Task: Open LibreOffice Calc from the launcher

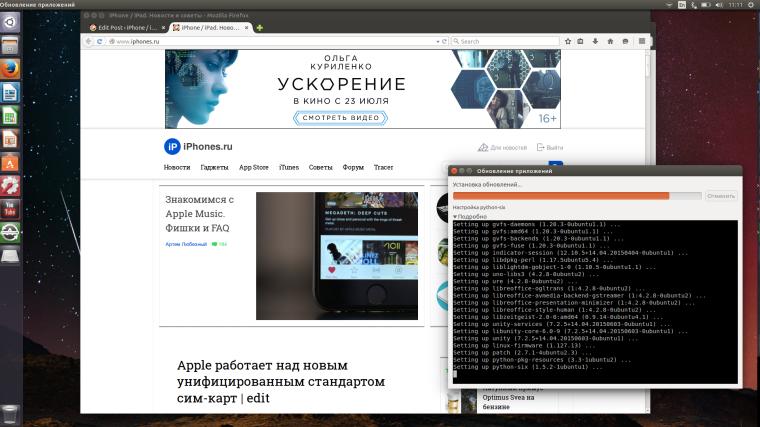Action: tap(10, 116)
